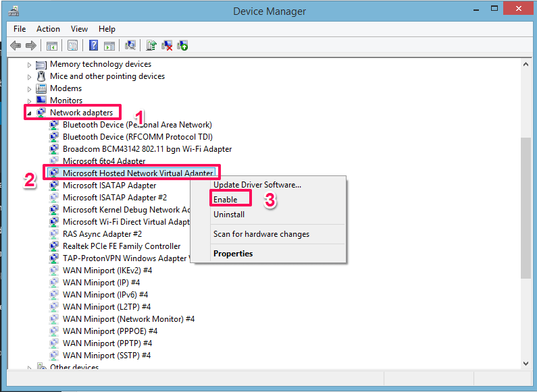Image resolution: width=537 pixels, height=392 pixels.
Task: Click the vertical scrollbar thumb
Action: (x=526, y=208)
